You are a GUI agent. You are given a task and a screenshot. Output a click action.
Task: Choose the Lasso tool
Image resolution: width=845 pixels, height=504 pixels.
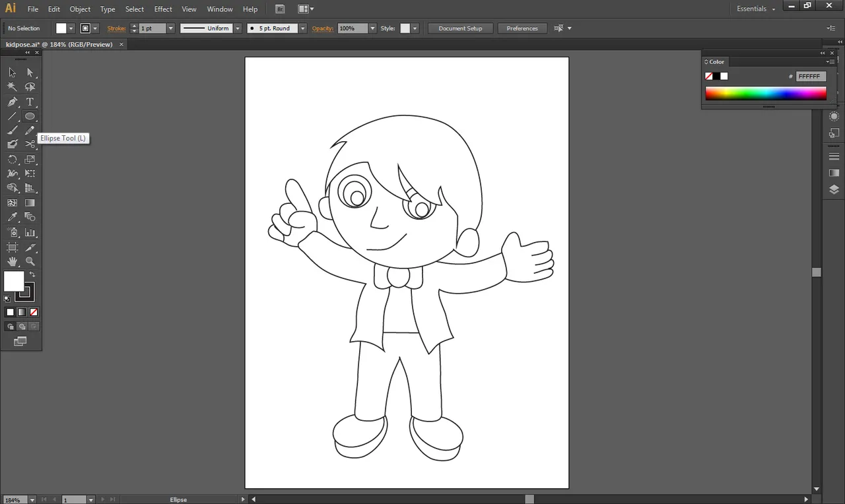click(30, 87)
